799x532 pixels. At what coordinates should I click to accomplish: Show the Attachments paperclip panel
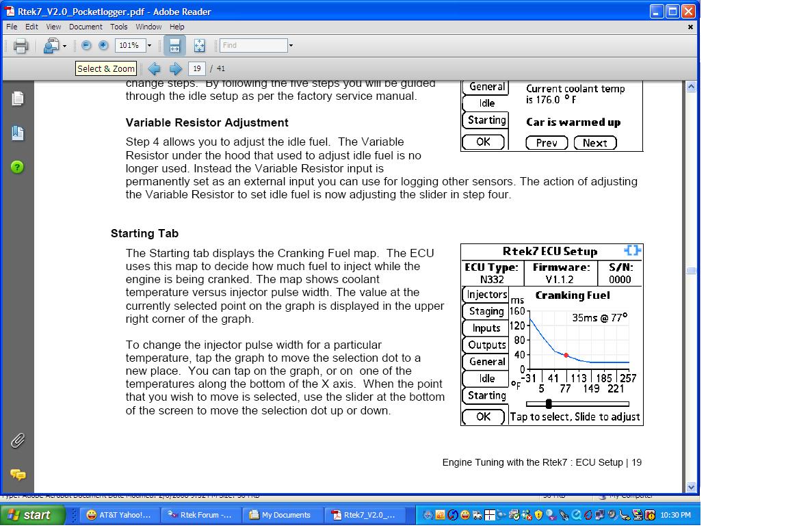pos(18,440)
